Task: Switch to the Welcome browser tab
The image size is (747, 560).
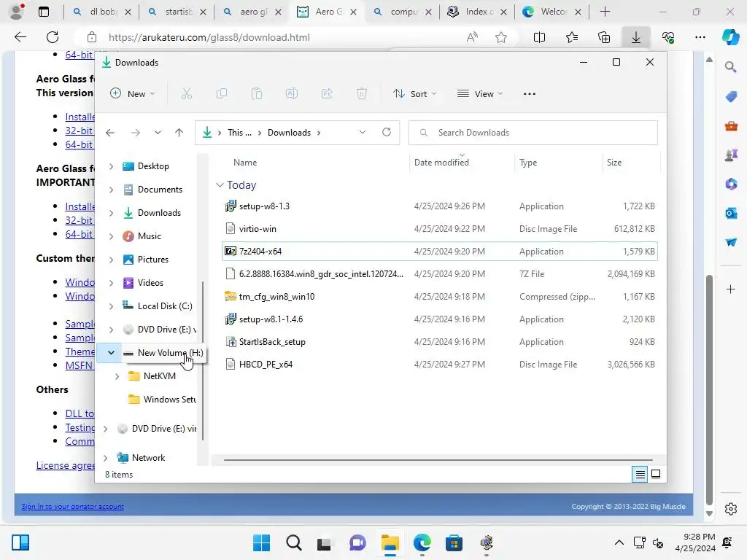Action: click(x=551, y=12)
